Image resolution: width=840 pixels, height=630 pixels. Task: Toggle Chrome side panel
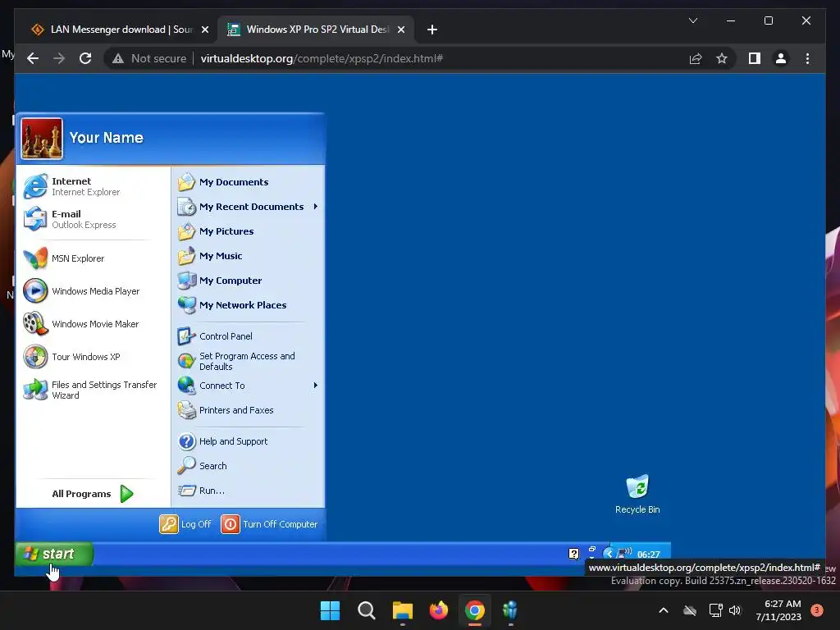point(755,58)
